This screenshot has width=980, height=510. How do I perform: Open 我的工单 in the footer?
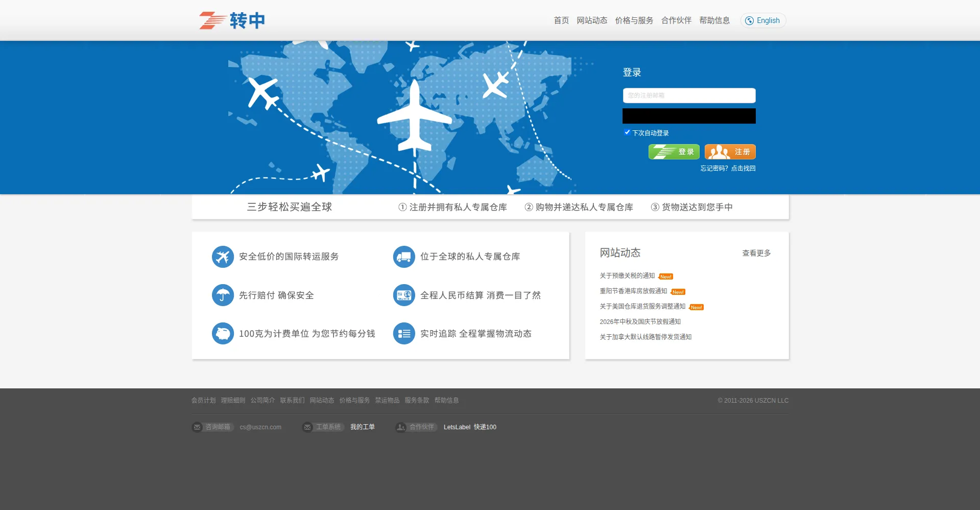click(x=363, y=427)
